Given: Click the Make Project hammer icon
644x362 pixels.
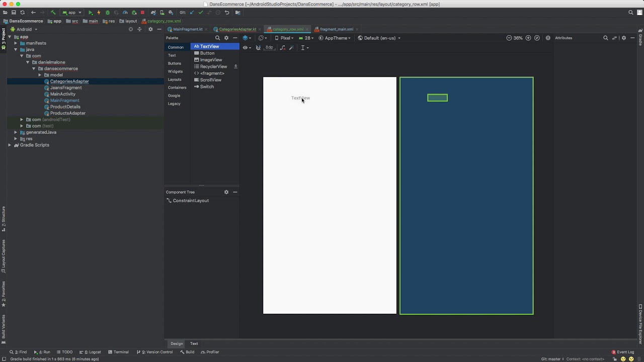Looking at the screenshot, I should 53,13.
